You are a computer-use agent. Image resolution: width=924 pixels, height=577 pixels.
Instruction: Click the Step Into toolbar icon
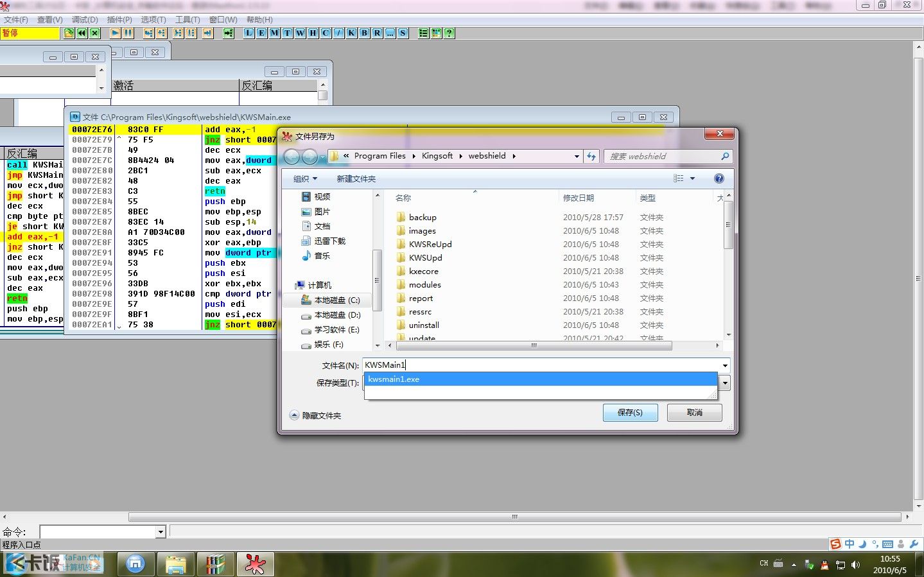[148, 33]
